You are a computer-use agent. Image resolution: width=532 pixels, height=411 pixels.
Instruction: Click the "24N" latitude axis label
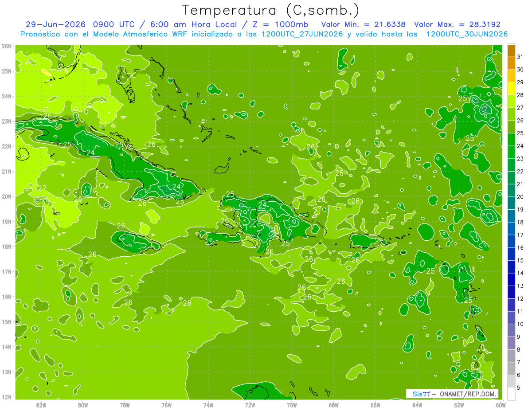[x=6, y=96]
